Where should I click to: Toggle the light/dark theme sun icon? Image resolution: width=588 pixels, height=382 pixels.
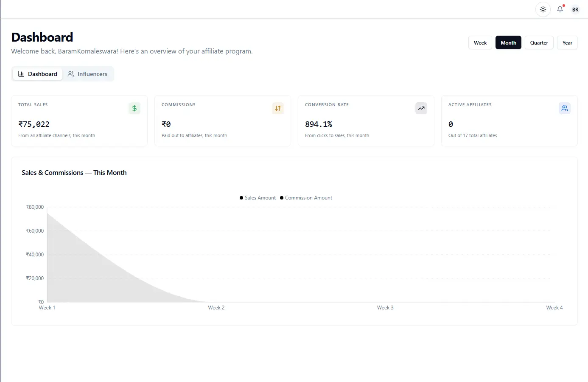pos(543,9)
